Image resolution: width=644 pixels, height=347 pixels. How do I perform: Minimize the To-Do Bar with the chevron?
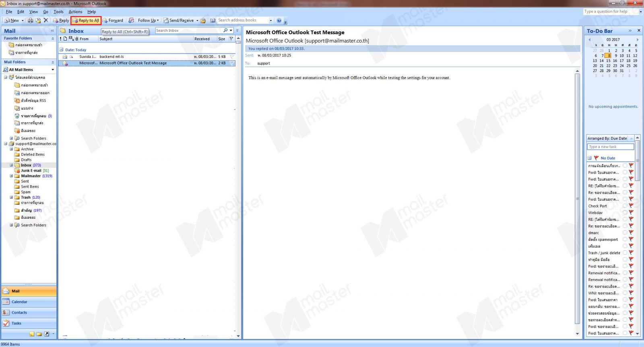click(630, 31)
